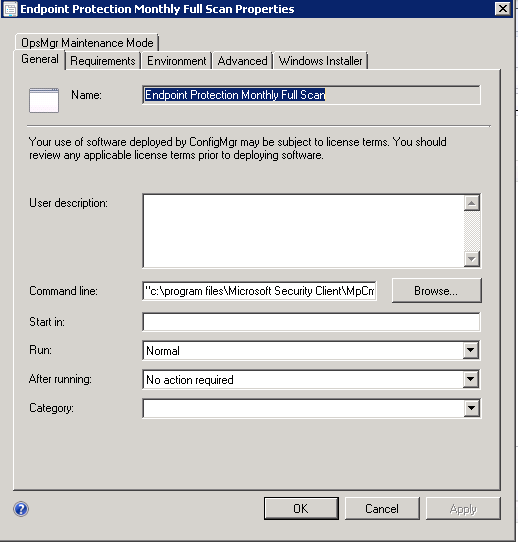518x542 pixels.
Task: Switch to the Environment tab
Action: (177, 61)
